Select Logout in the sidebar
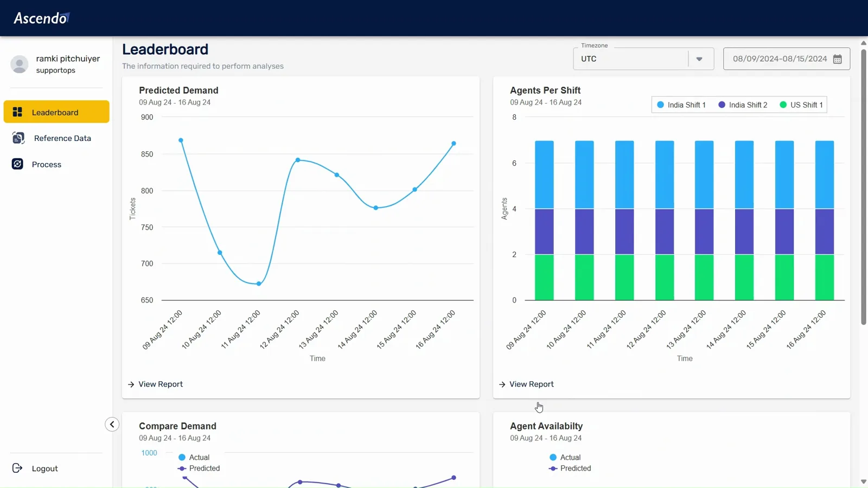The image size is (868, 488). pyautogui.click(x=44, y=468)
